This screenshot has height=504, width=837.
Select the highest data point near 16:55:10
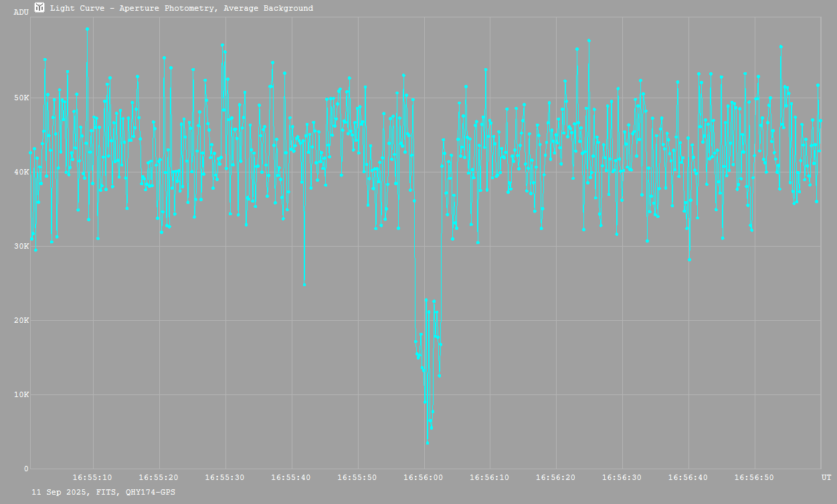click(x=87, y=29)
